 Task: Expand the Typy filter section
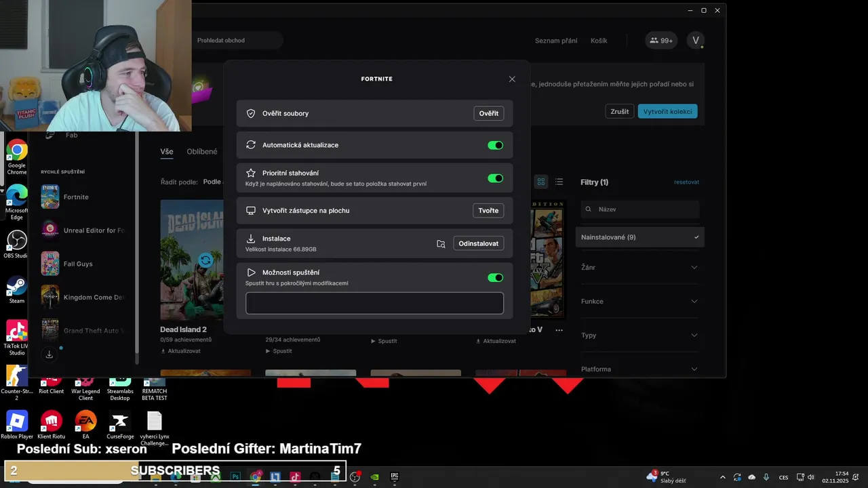pyautogui.click(x=640, y=335)
